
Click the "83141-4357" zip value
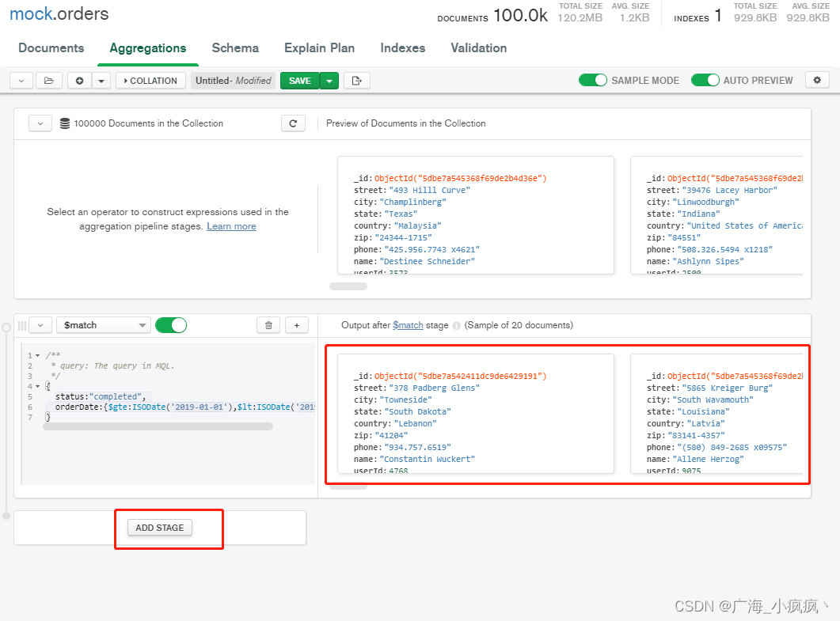pos(697,435)
